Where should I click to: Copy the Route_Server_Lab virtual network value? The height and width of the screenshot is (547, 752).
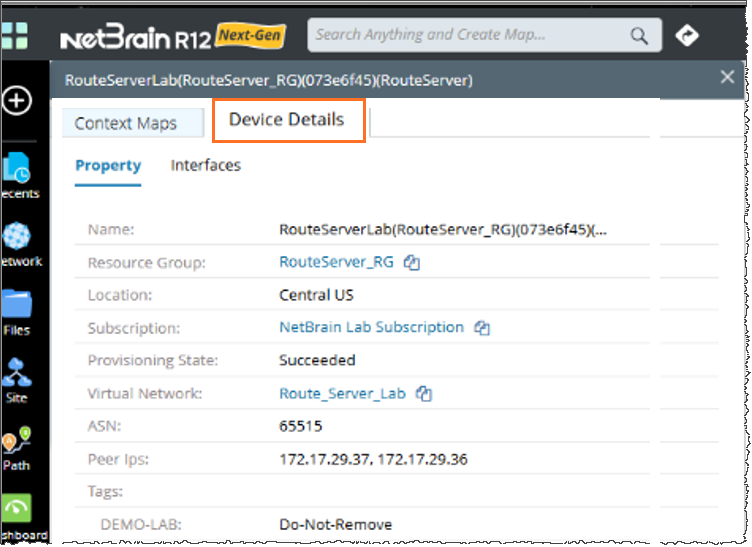click(423, 394)
